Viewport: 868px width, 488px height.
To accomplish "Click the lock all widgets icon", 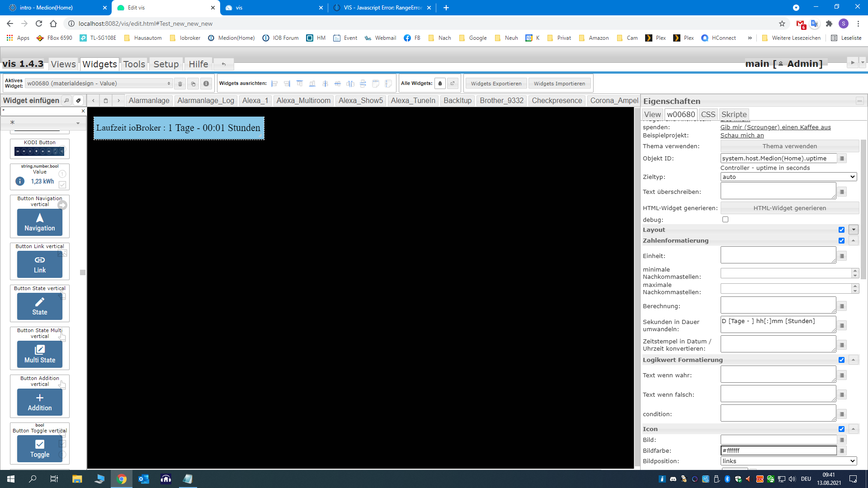I will click(x=440, y=84).
